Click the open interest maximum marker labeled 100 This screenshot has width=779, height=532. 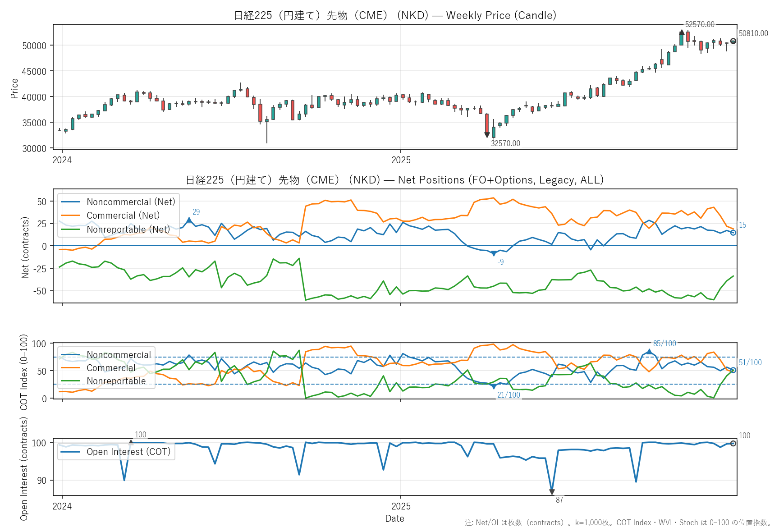coord(131,442)
